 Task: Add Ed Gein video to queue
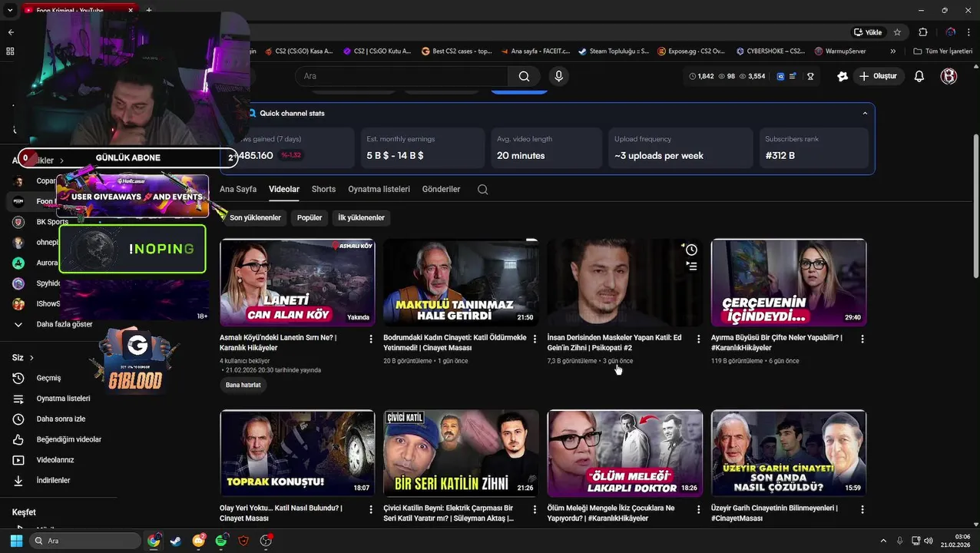691,266
